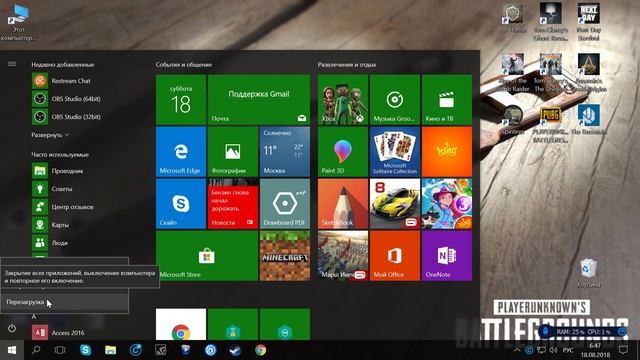The image size is (640, 360).
Task: Open Steam from the taskbar
Action: [236, 350]
